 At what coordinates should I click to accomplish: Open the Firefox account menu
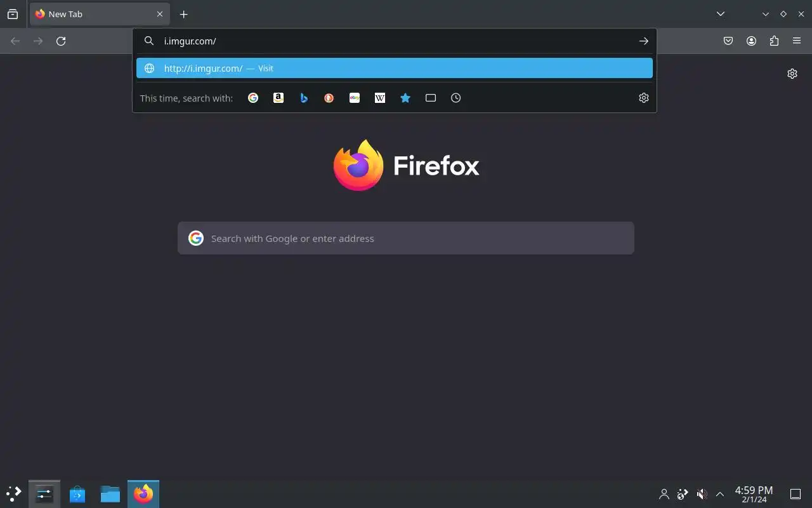click(751, 41)
